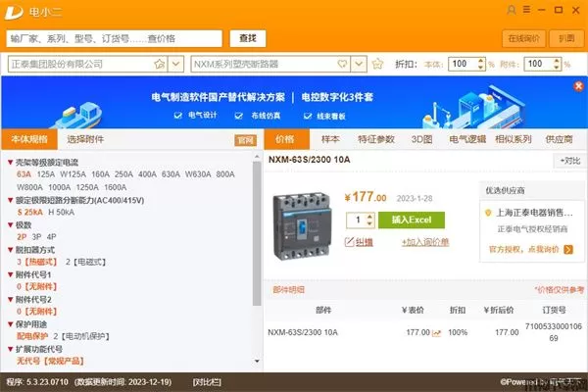This screenshot has height=392, width=588.
Task: Click the +对比 button
Action: click(569, 161)
